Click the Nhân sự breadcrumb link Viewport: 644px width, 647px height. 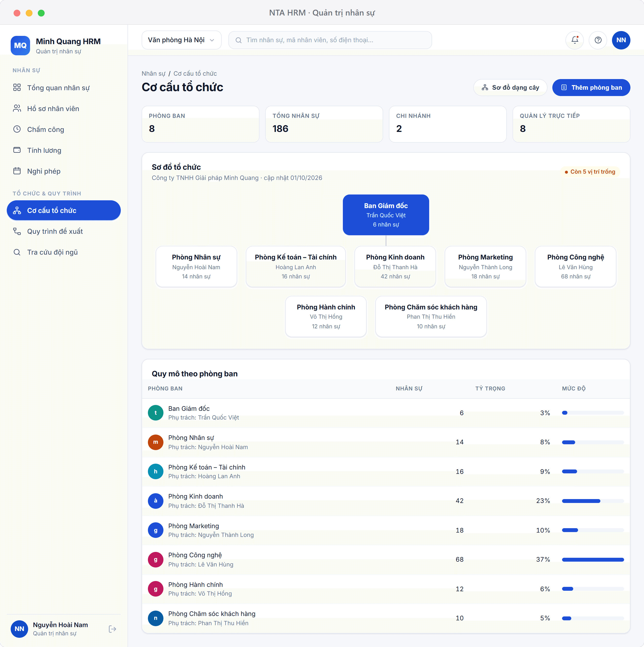coord(153,74)
